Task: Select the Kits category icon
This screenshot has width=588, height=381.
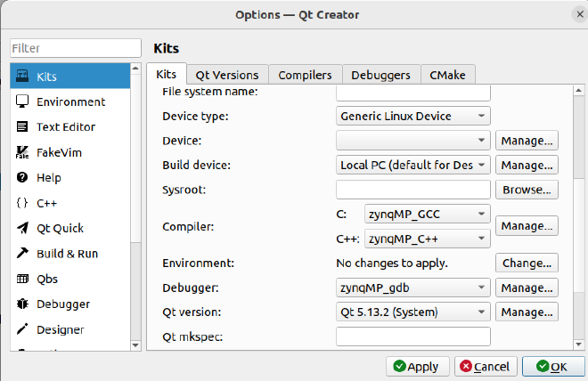Action: [22, 77]
